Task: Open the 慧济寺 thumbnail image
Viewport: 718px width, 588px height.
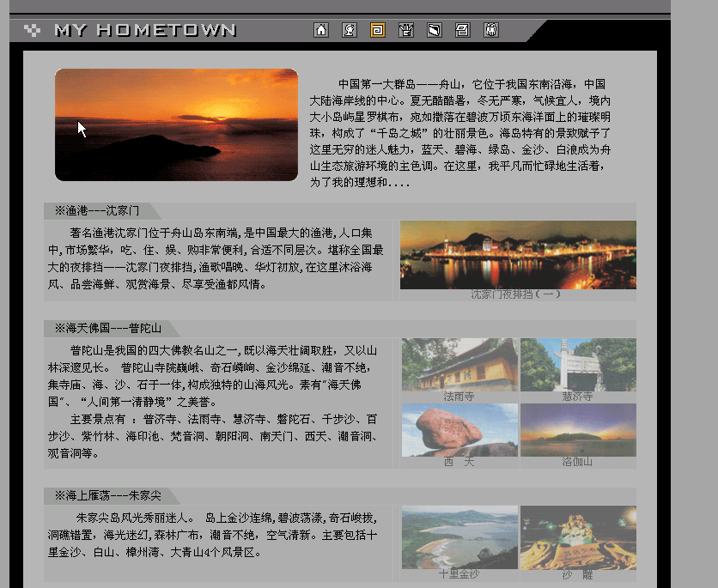Action: [x=578, y=364]
